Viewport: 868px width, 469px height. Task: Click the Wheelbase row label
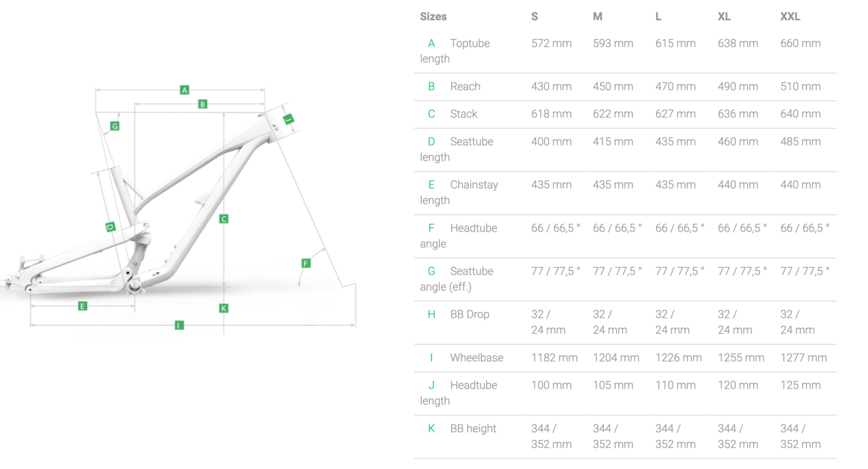(477, 358)
